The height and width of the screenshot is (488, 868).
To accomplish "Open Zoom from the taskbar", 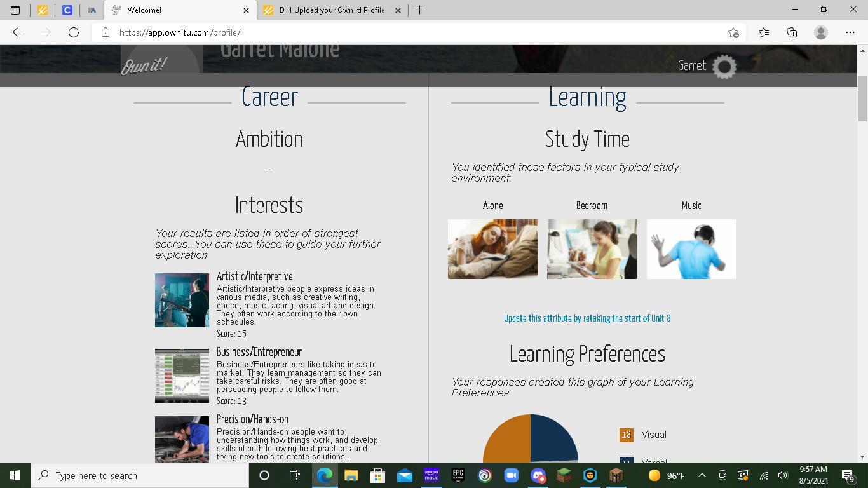I will (511, 475).
